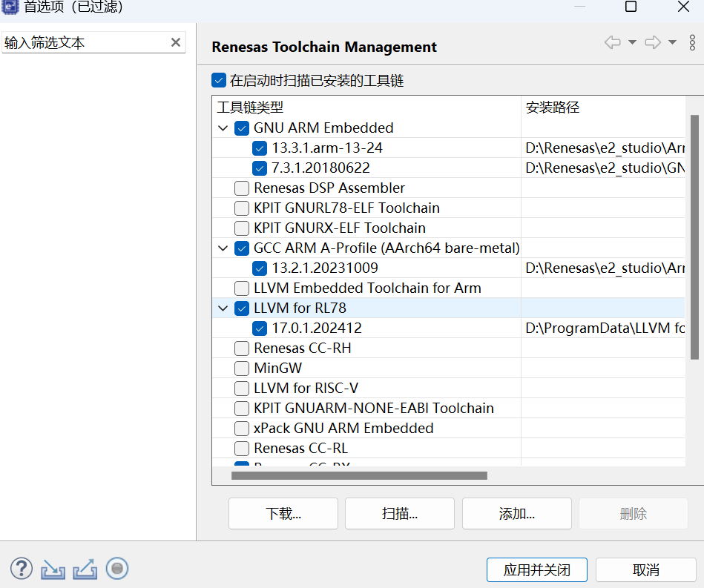Click the 应用并关闭 button
This screenshot has width=704, height=588.
537,570
